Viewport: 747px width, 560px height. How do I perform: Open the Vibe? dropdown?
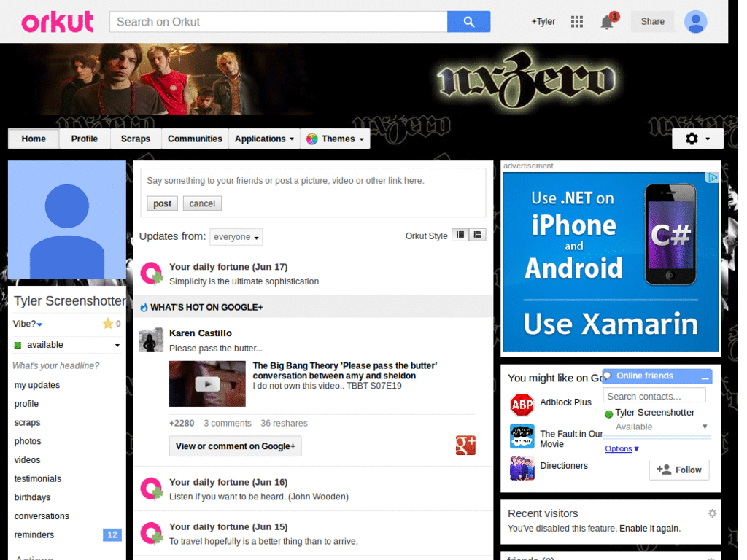[x=28, y=324]
